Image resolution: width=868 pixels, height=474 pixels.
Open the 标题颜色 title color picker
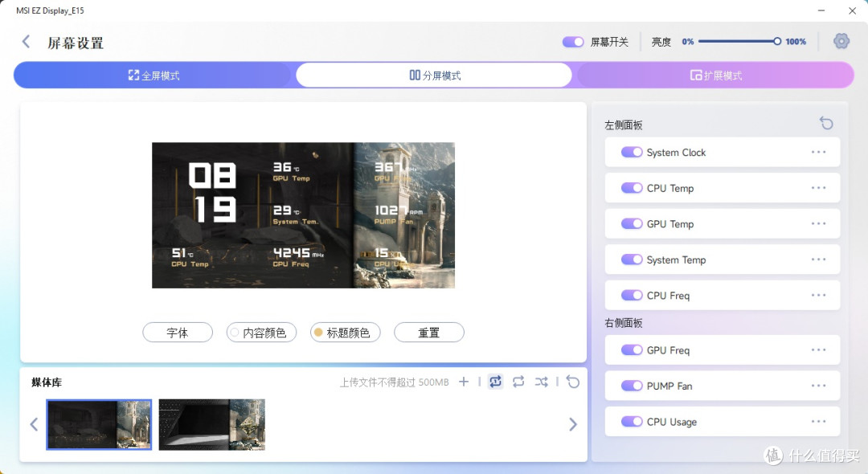(x=346, y=333)
